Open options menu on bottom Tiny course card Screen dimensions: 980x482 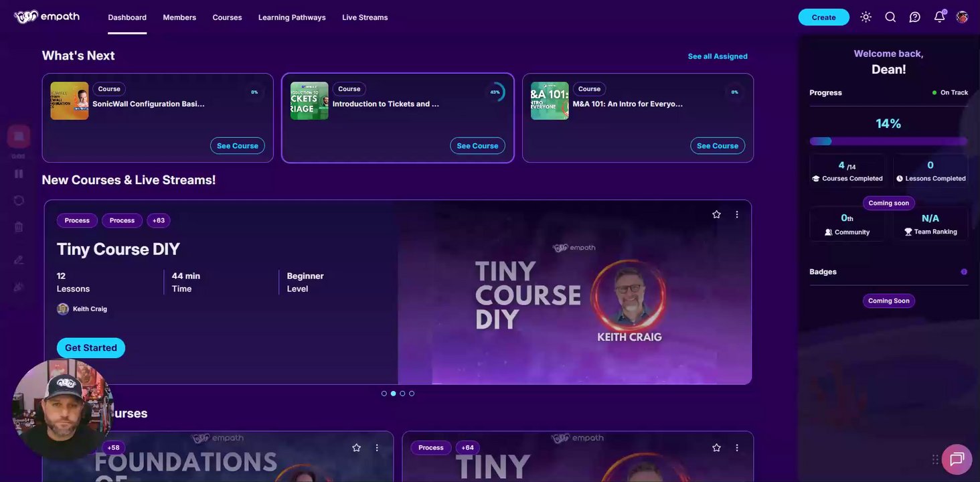[737, 447]
